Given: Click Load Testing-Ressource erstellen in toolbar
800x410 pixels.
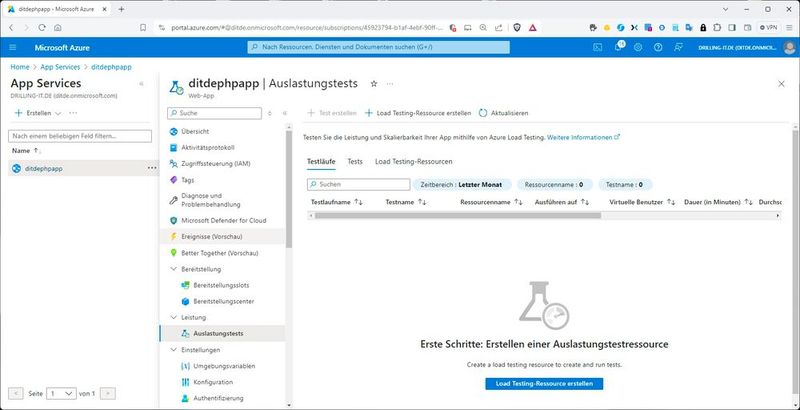Looking at the screenshot, I should [418, 113].
